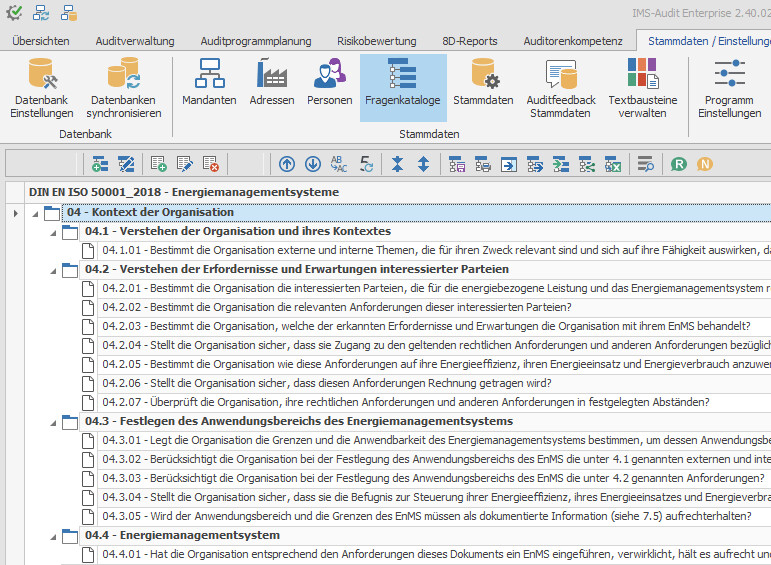
Task: Click the save catalog structure icon
Action: [x=457, y=164]
